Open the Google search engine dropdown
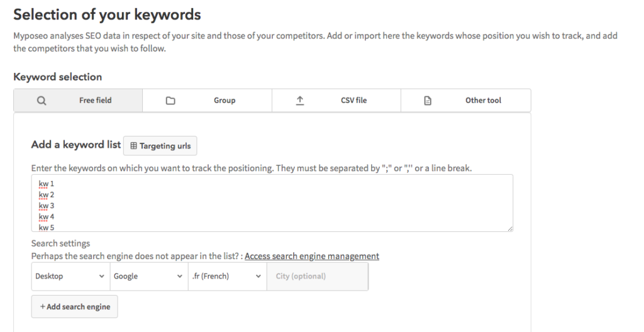Viewport: 644px width, 332px height. 149,276
